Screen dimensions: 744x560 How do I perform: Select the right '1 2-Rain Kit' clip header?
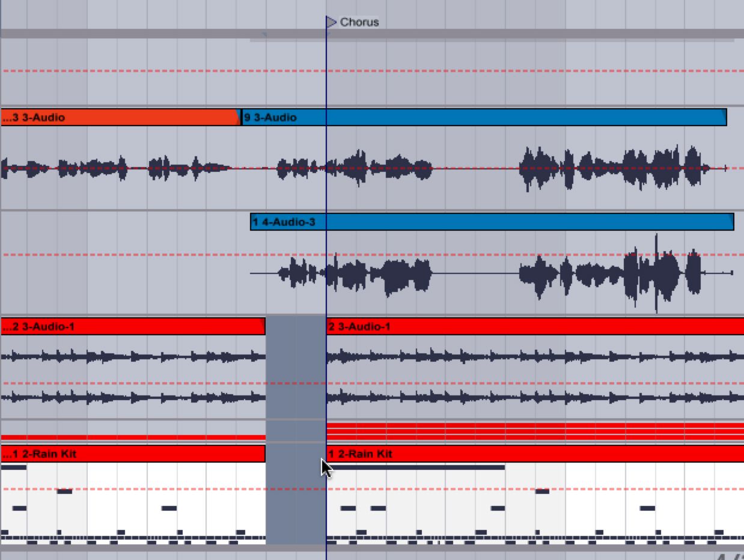tap(535, 454)
